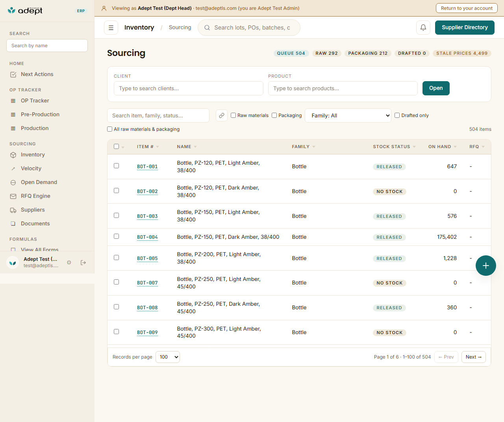This screenshot has height=422, width=504.
Task: Open the ON HAND column sort arrow
Action: point(455,147)
